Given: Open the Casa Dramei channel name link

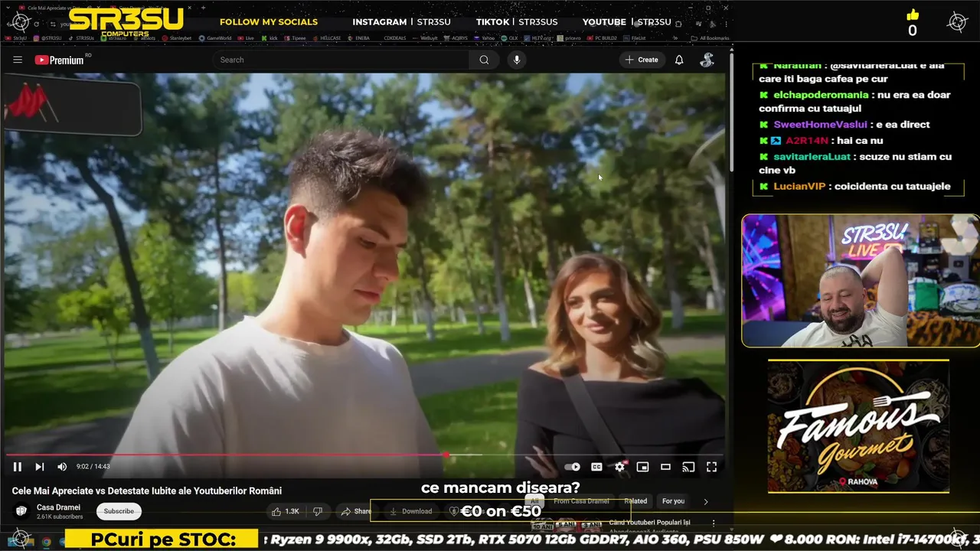Looking at the screenshot, I should pyautogui.click(x=58, y=507).
